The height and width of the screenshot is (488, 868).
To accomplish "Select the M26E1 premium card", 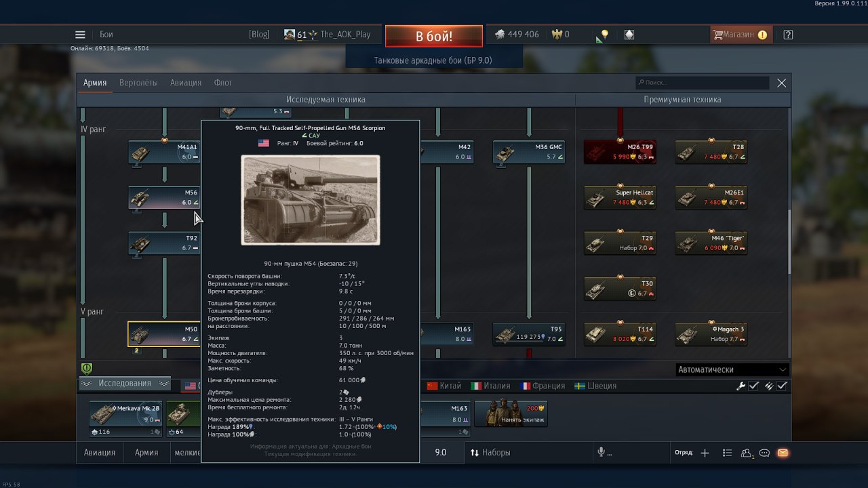I will point(711,197).
